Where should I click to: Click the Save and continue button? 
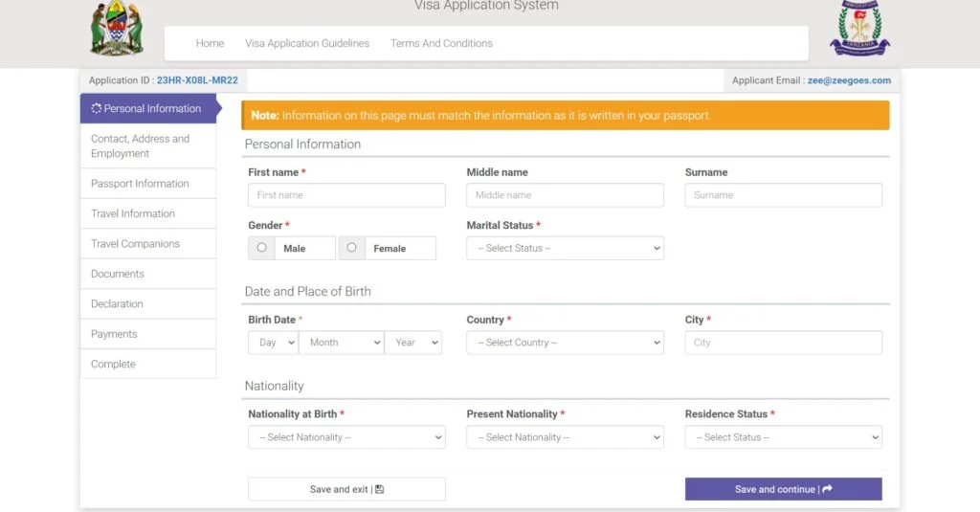click(x=783, y=489)
